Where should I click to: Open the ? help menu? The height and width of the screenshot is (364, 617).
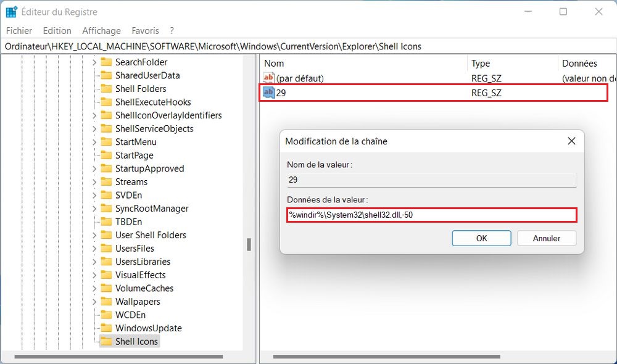(172, 31)
